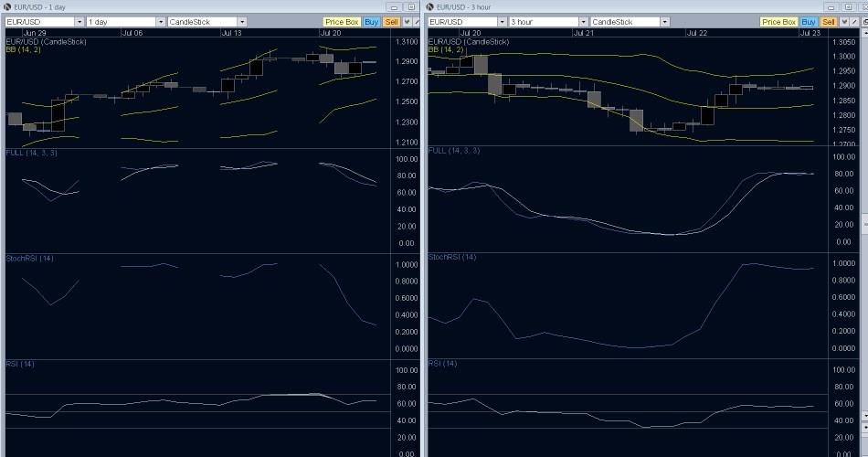This screenshot has width=868, height=457.
Task: Click the Jul 22 date on the 3 hour time axis
Action: (x=696, y=33)
